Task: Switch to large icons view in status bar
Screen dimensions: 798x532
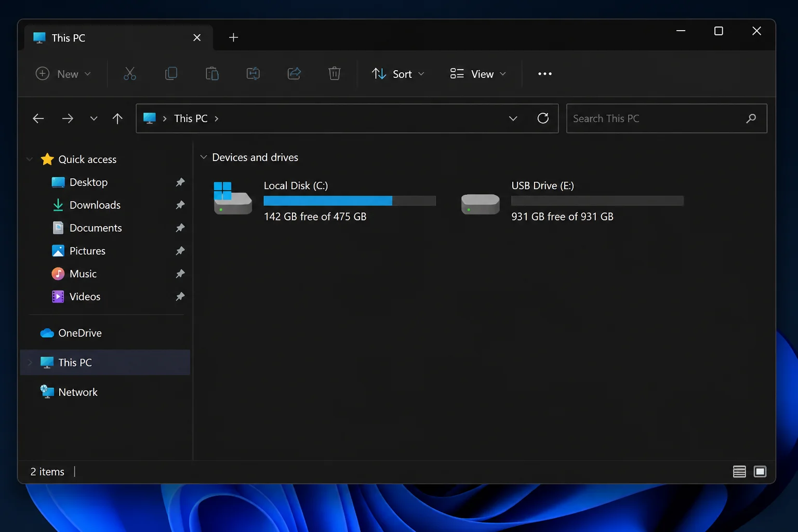Action: point(760,472)
